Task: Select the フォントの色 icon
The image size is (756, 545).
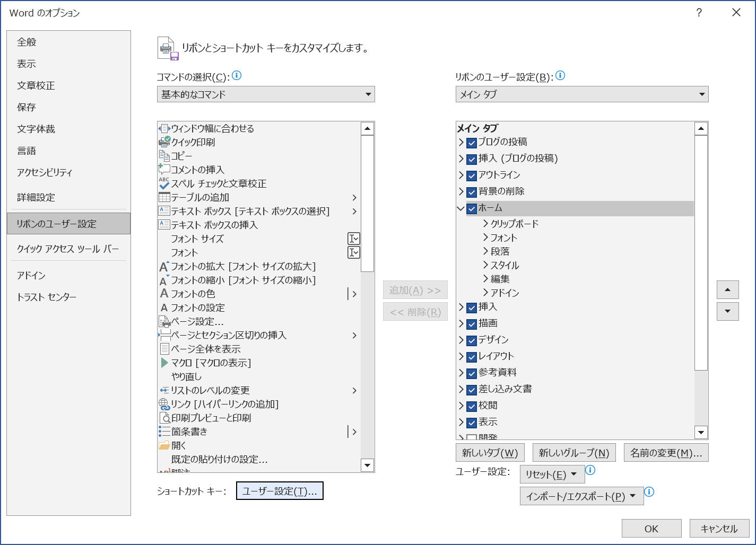Action: 164,294
